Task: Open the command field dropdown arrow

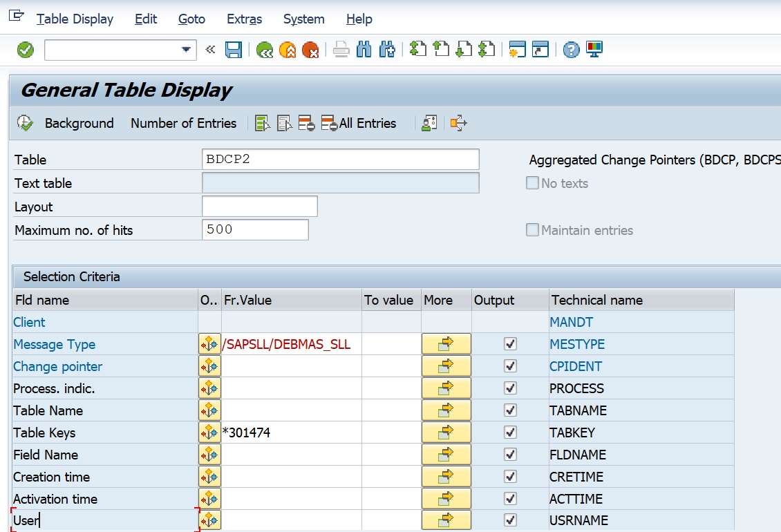Action: pos(185,49)
